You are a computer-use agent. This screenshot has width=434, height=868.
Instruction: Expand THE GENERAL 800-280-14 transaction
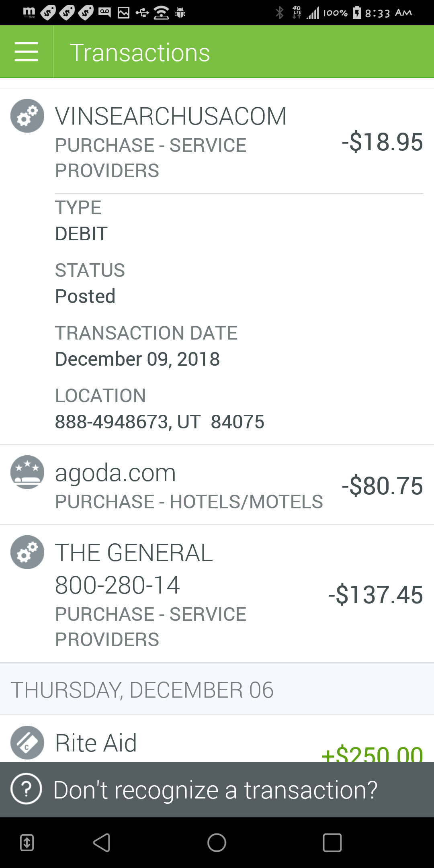point(217,594)
